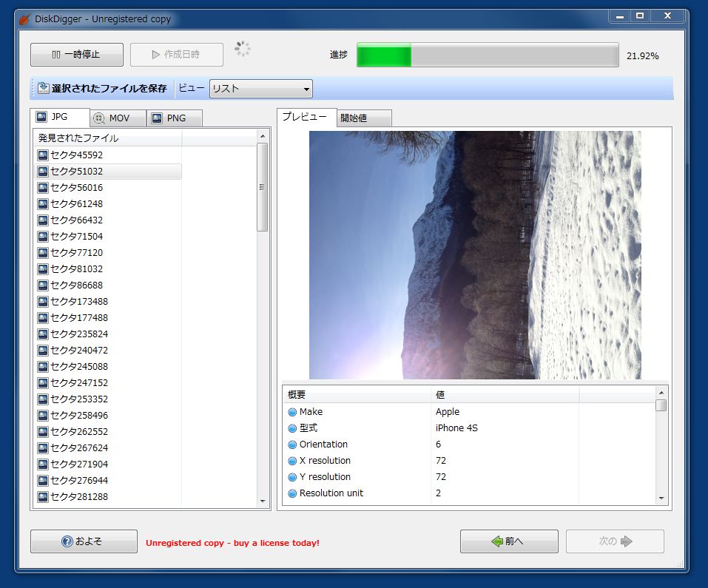This screenshot has width=708, height=588.
Task: Click the DiskDigger title bar app icon
Action: pos(25,19)
